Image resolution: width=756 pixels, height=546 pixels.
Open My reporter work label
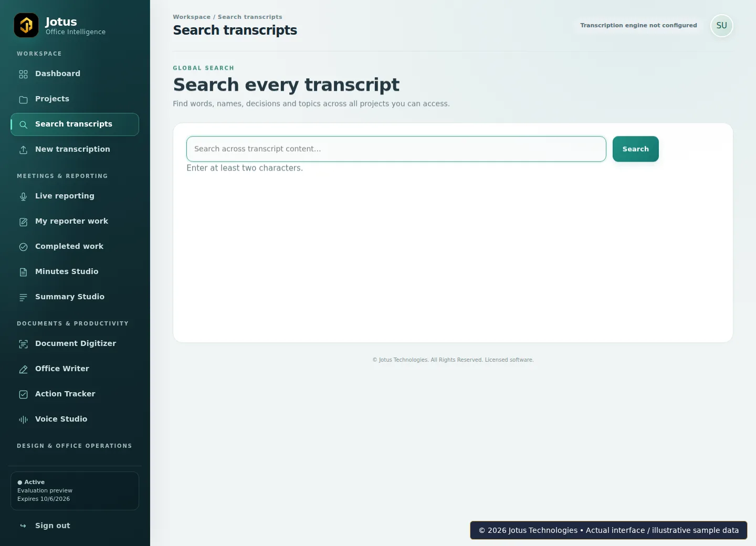coord(71,221)
